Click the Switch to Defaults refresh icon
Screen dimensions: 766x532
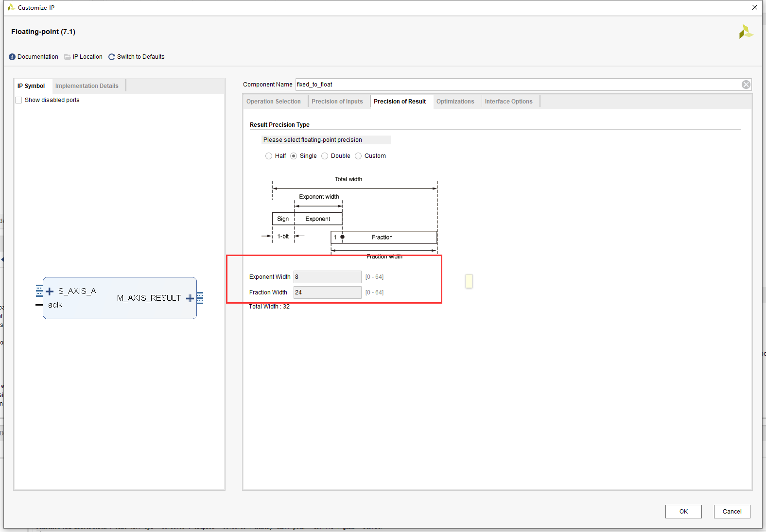coord(112,57)
